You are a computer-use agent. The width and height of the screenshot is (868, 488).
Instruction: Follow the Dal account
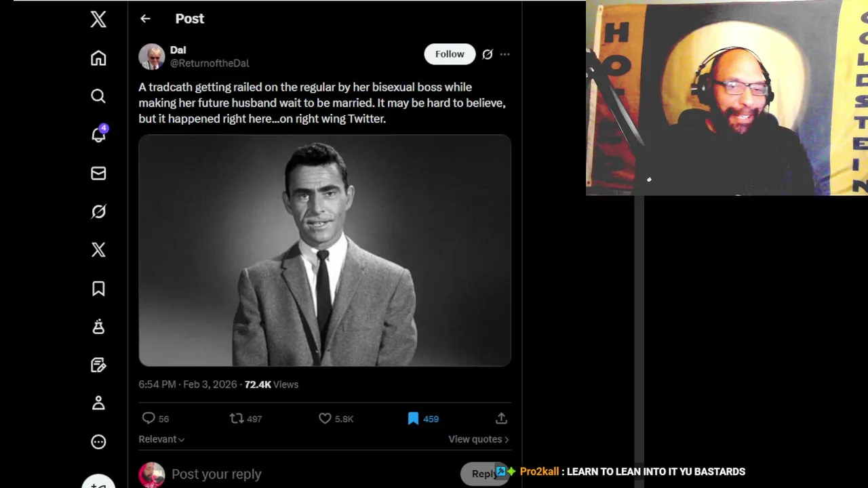click(x=450, y=54)
